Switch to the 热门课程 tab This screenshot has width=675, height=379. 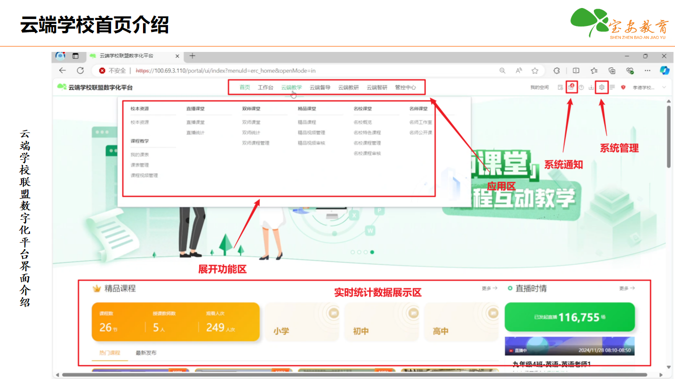tap(109, 353)
